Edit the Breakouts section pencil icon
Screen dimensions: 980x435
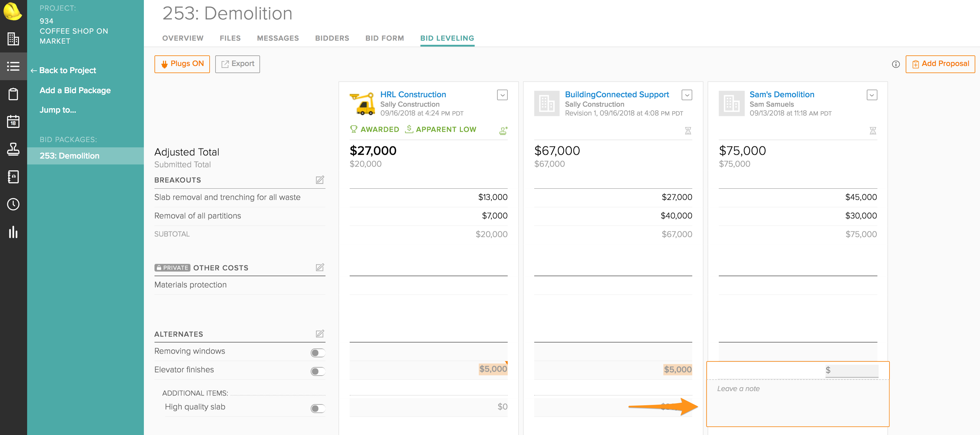tap(320, 180)
